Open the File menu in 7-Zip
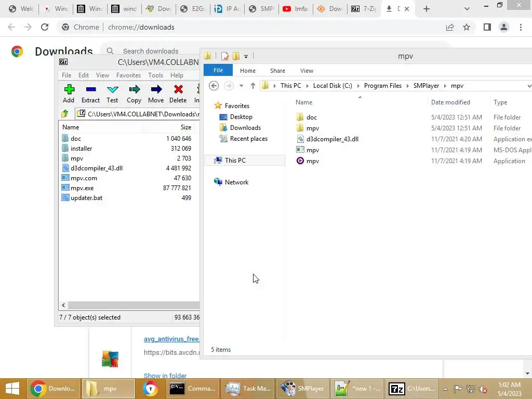This screenshot has width=532, height=399. coord(66,75)
